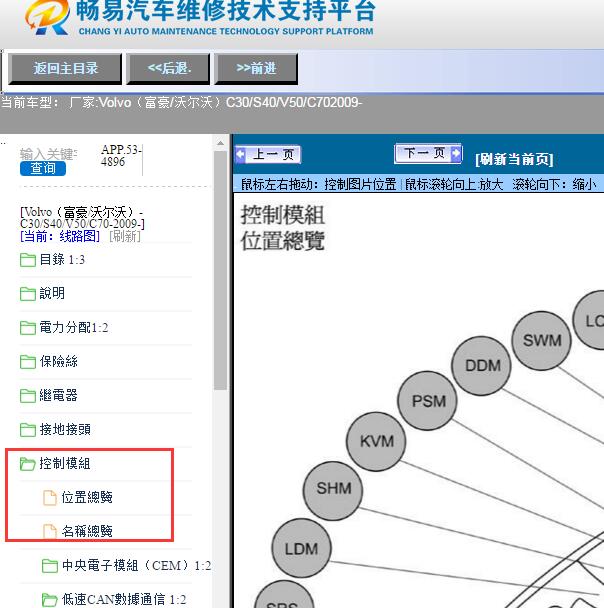Open the 接地接頭 folder
Image resolution: width=604 pixels, height=608 pixels.
pos(65,430)
